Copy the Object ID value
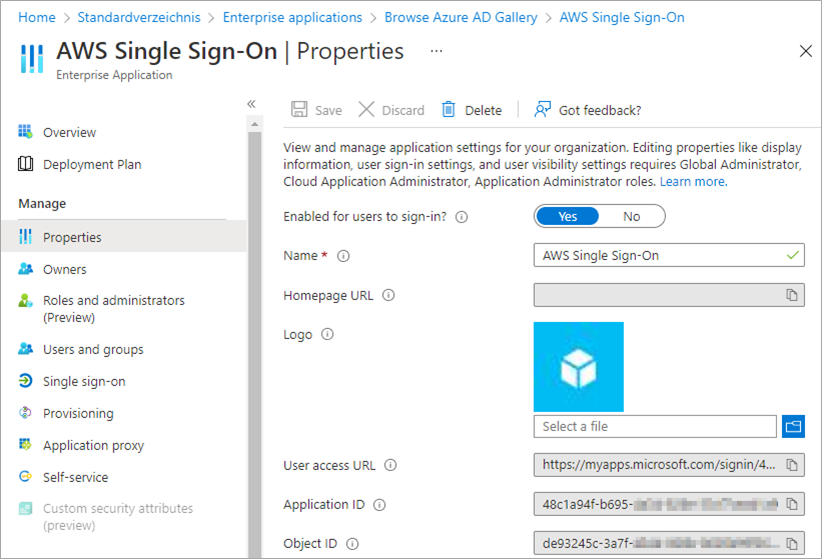This screenshot has width=822, height=559. [x=791, y=543]
